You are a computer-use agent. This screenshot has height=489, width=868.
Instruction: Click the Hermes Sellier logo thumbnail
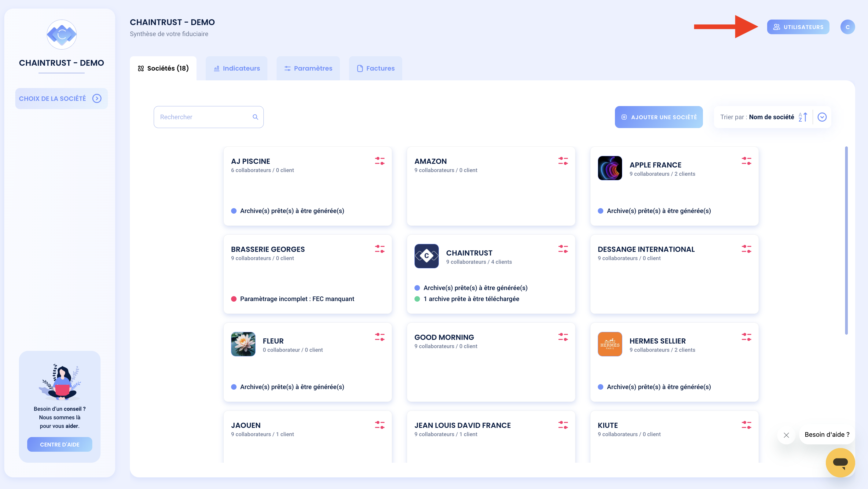609,344
